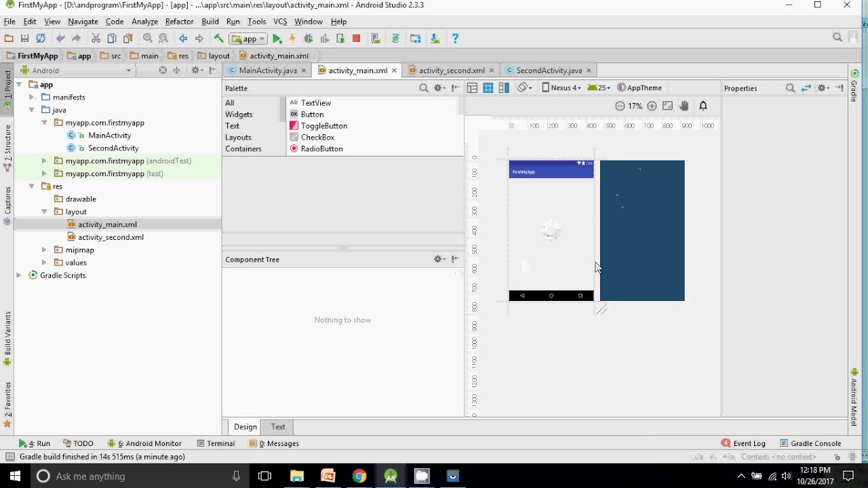
Task: Expand the mipmap folder
Action: click(x=44, y=250)
